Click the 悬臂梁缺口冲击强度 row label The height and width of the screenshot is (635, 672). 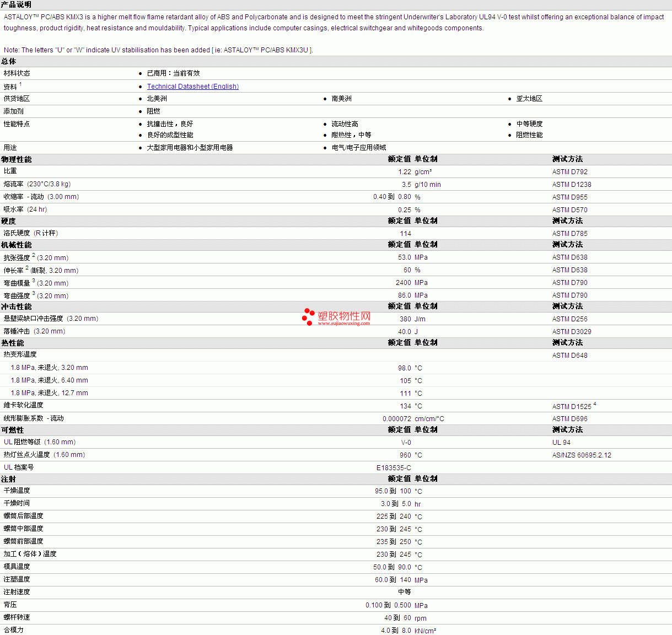click(51, 319)
